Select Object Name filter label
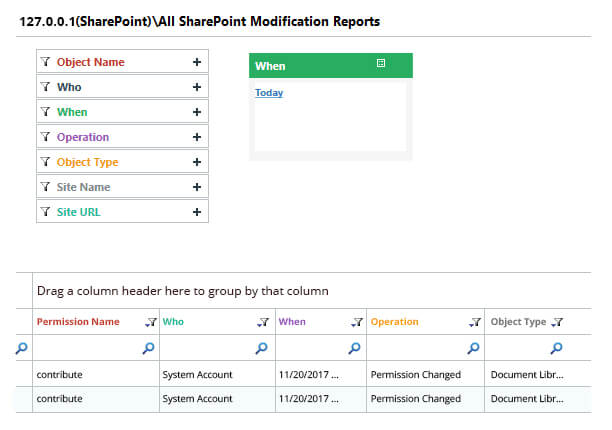612x430 pixels. point(91,62)
